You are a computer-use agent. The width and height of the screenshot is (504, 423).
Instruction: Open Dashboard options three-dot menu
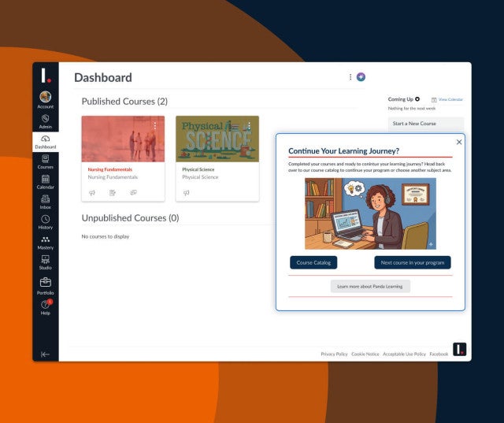coord(350,77)
